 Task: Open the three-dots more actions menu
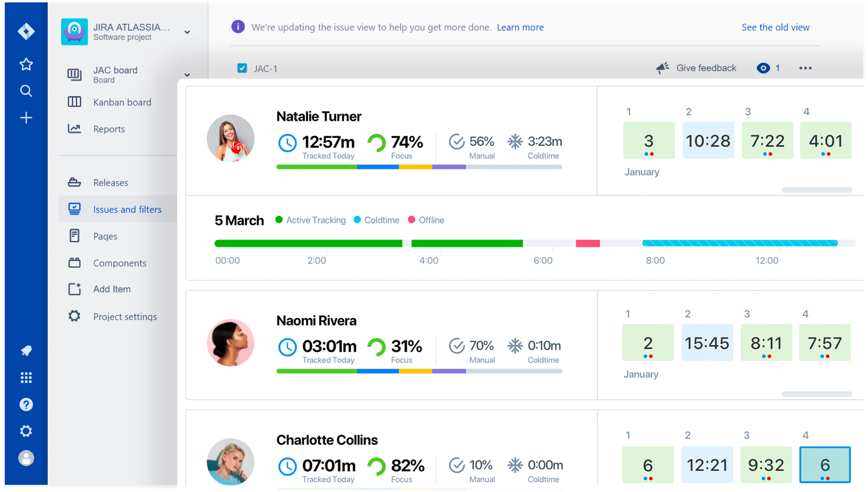click(x=805, y=68)
